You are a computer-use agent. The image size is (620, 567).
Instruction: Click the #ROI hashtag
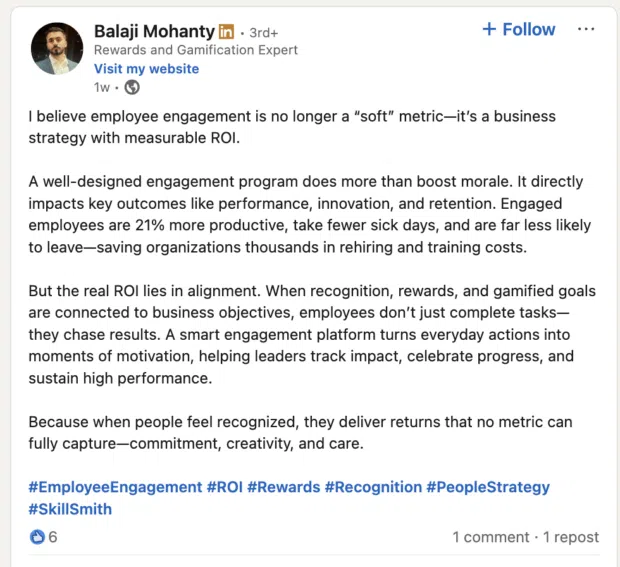(224, 487)
